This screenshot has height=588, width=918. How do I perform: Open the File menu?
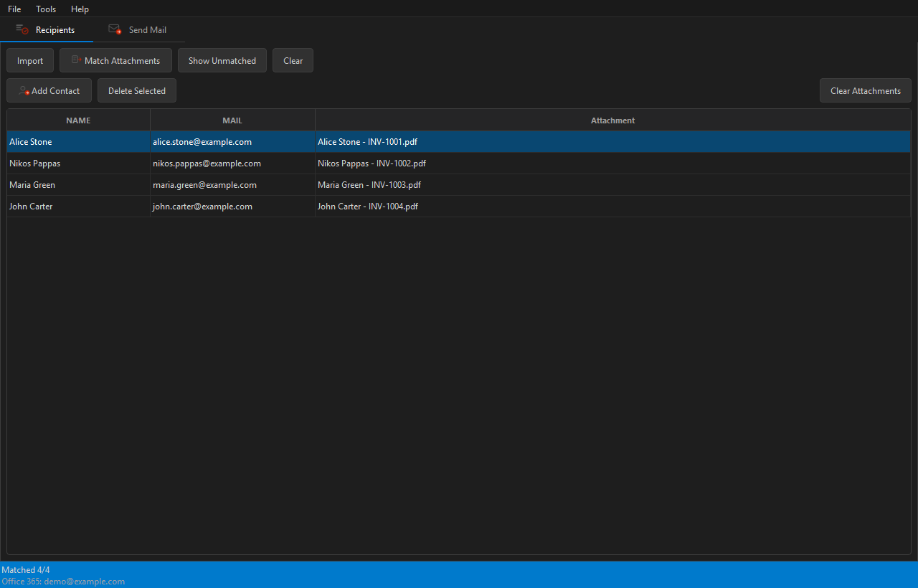[x=14, y=9]
